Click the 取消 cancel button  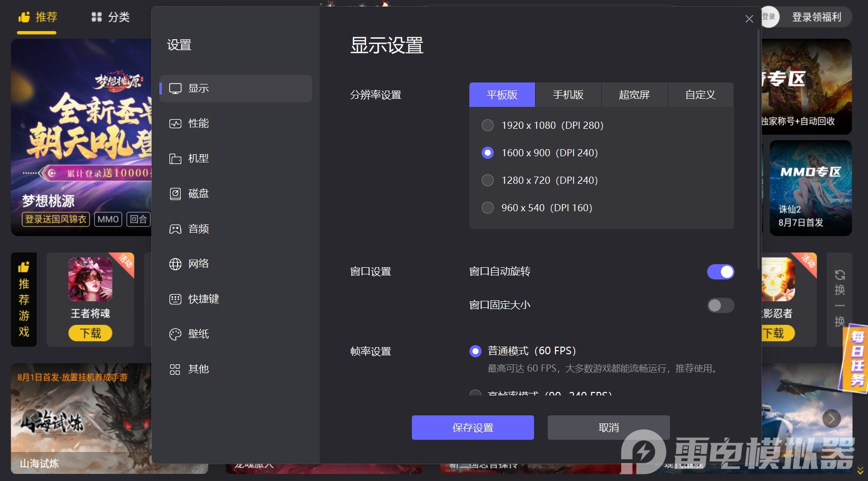pyautogui.click(x=608, y=427)
